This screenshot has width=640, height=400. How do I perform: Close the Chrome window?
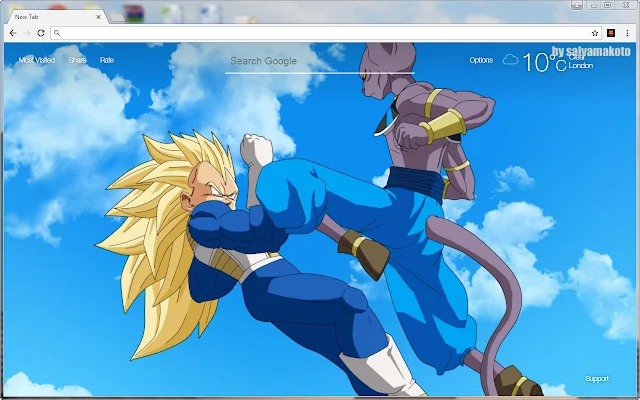click(x=626, y=5)
